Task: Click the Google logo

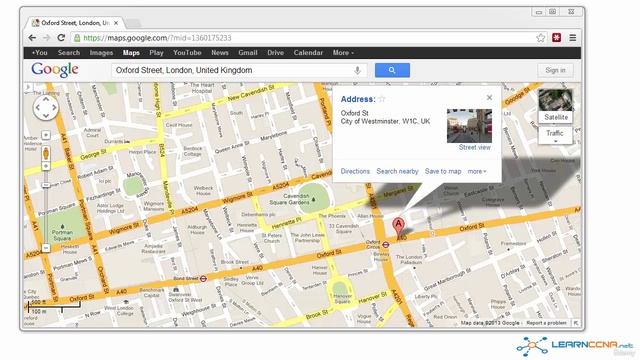Action: click(x=55, y=70)
